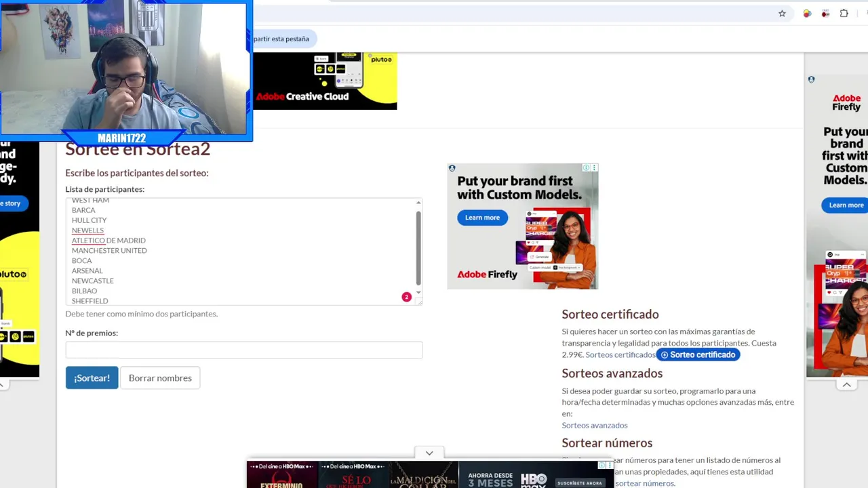Screen dimensions: 868x488
Task: Click the BARCA entry in participants list
Action: point(83,210)
